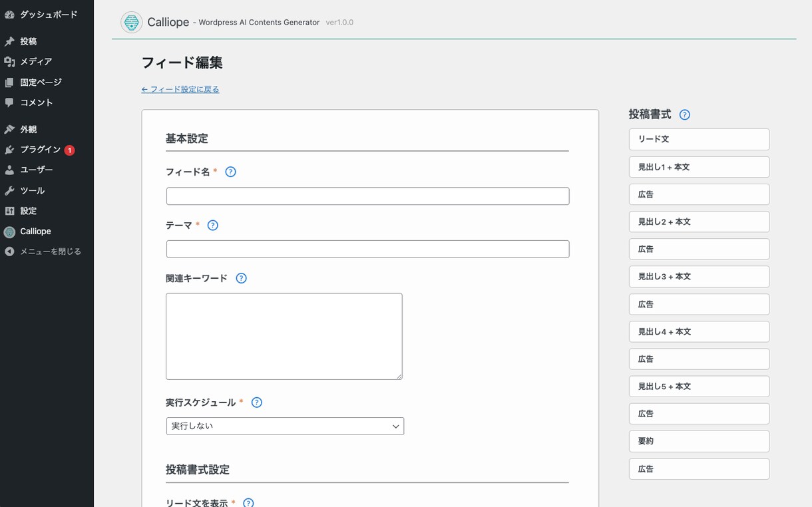Open help icon next to テーマ
The image size is (812, 507).
click(x=213, y=225)
